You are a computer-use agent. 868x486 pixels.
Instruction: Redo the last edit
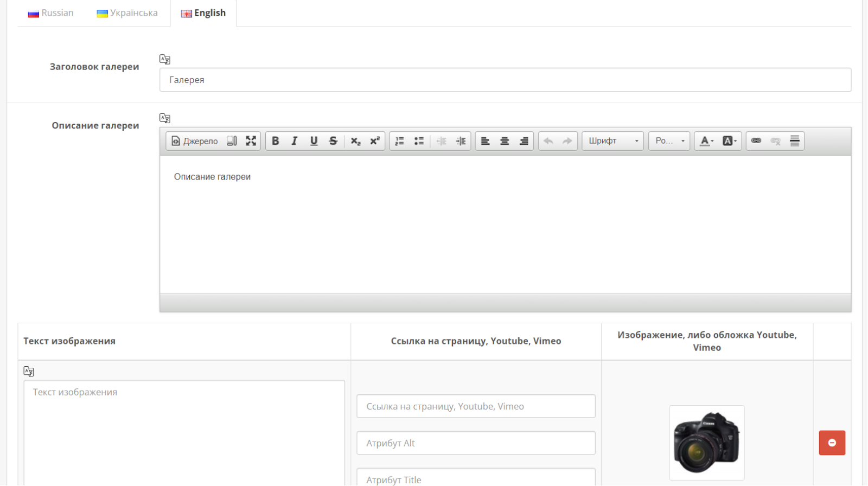click(x=567, y=141)
